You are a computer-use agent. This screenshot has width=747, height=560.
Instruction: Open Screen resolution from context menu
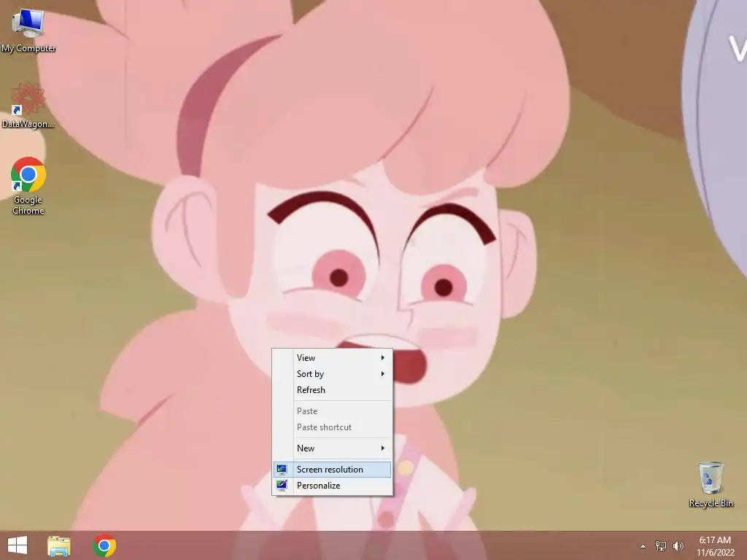pos(333,470)
